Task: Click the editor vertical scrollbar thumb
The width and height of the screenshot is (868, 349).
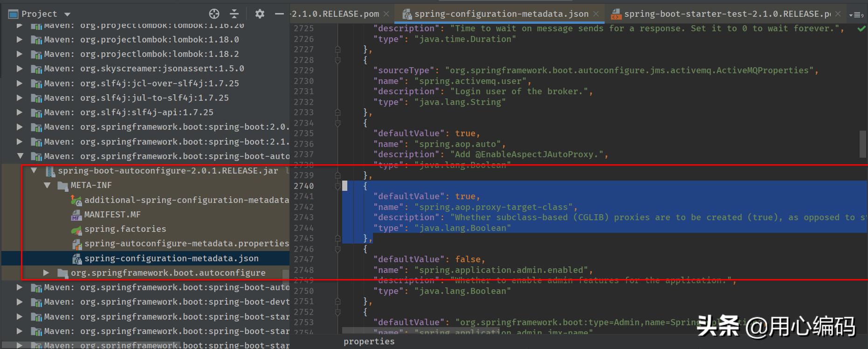Action: click(x=862, y=144)
